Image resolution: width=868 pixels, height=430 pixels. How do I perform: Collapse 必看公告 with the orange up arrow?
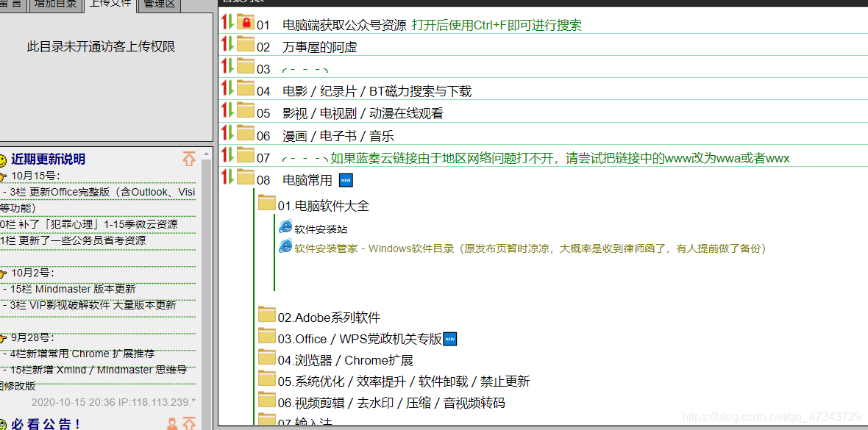pos(189,424)
